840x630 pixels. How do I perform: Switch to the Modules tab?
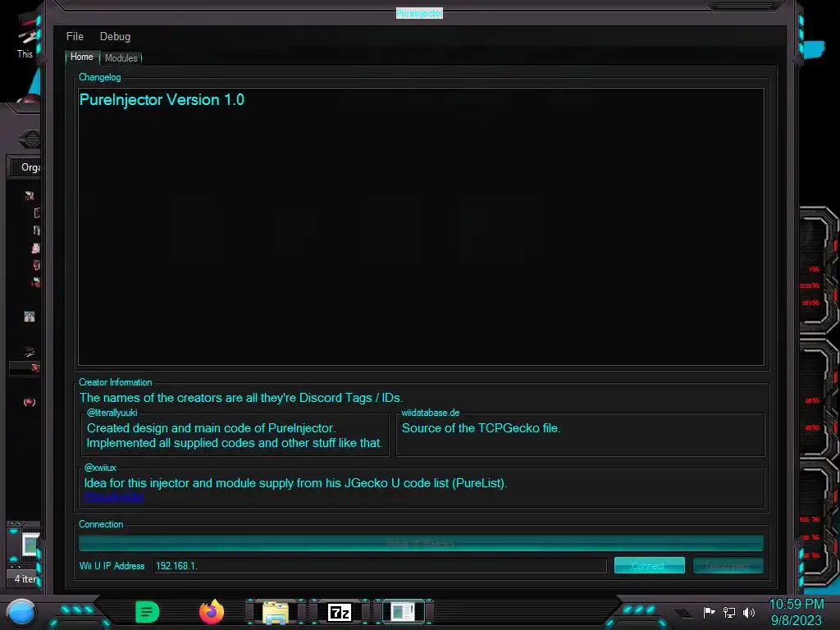[x=121, y=58]
